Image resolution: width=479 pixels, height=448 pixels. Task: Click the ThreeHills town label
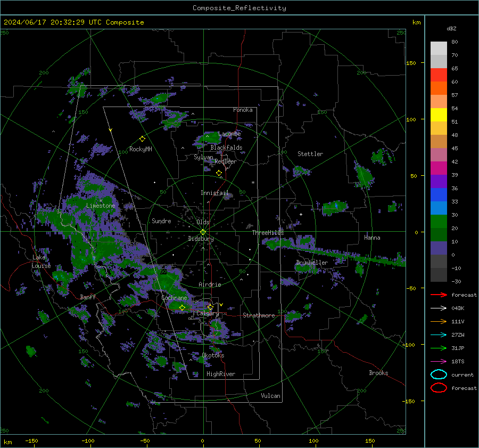coord(268,233)
